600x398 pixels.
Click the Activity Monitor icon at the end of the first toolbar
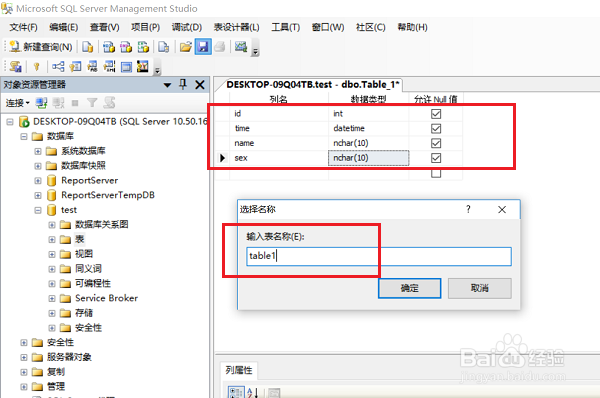[241, 47]
